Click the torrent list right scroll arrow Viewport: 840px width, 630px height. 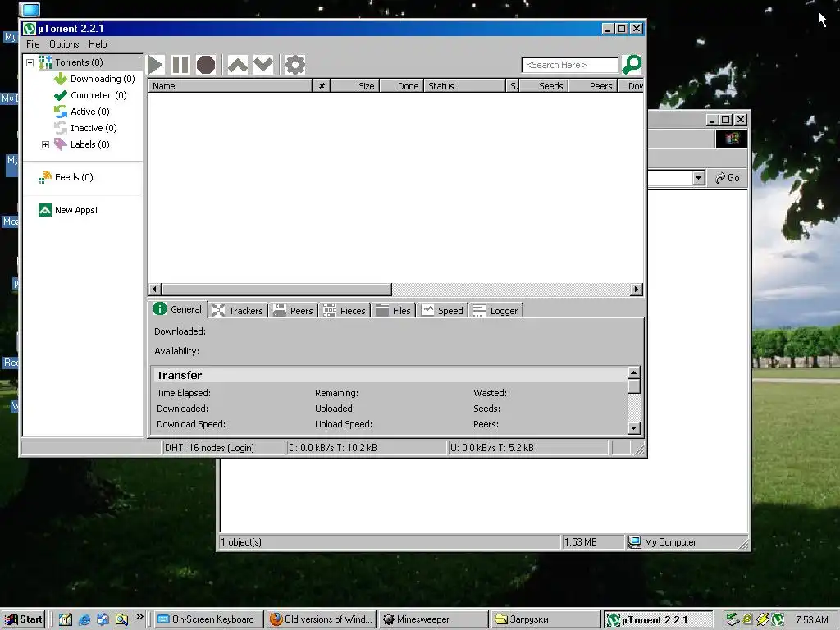point(636,290)
